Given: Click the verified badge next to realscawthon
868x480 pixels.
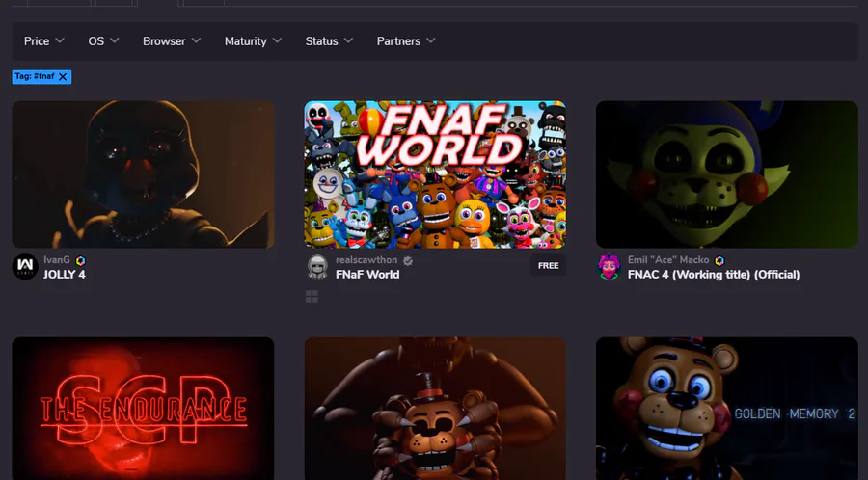Looking at the screenshot, I should pyautogui.click(x=408, y=260).
